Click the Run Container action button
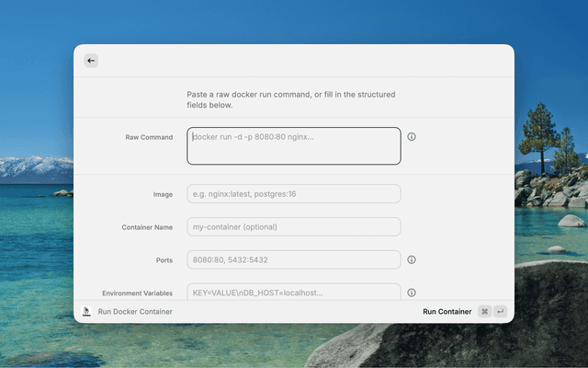The width and height of the screenshot is (588, 368). 447,312
